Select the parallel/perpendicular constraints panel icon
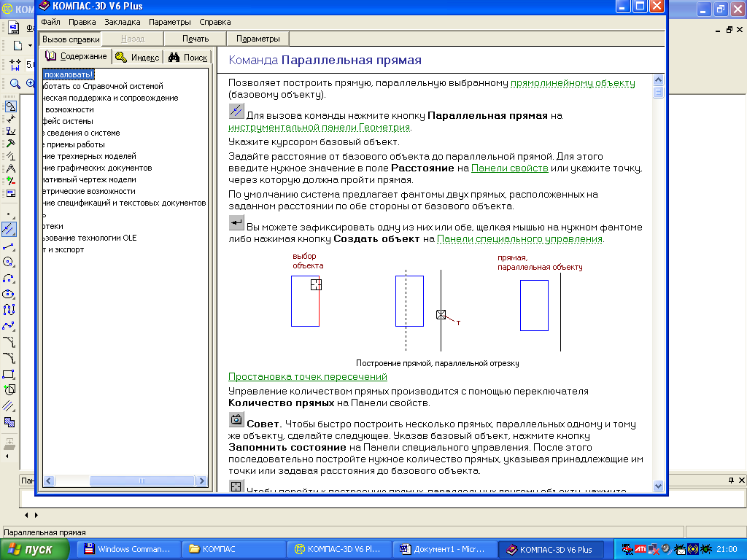The height and width of the screenshot is (560, 747). 10,156
